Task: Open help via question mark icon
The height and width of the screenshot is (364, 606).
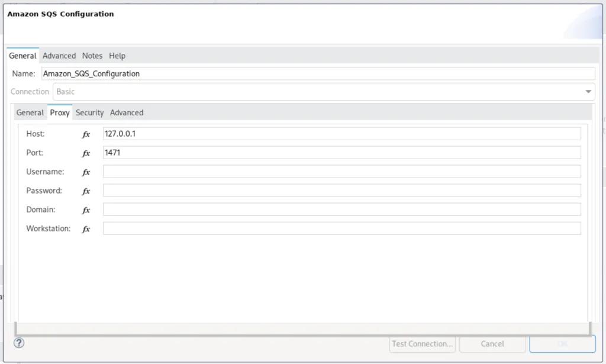Action: (19, 343)
